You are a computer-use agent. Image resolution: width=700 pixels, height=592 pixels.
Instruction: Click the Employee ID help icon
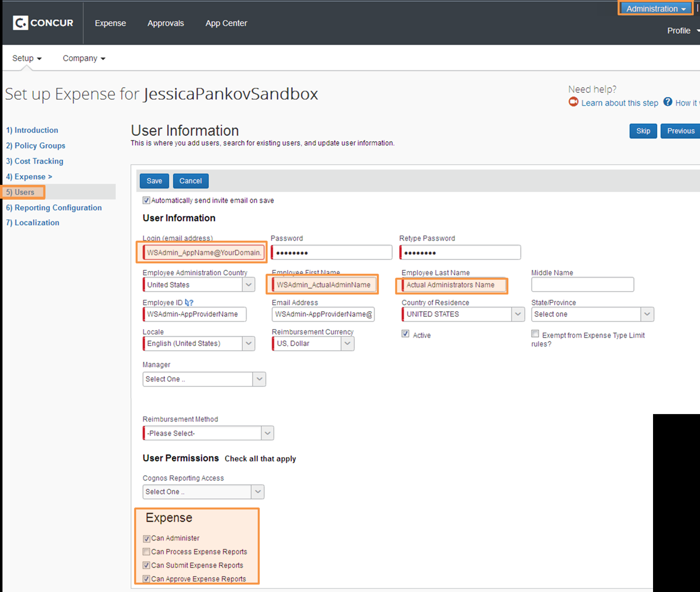pyautogui.click(x=189, y=302)
